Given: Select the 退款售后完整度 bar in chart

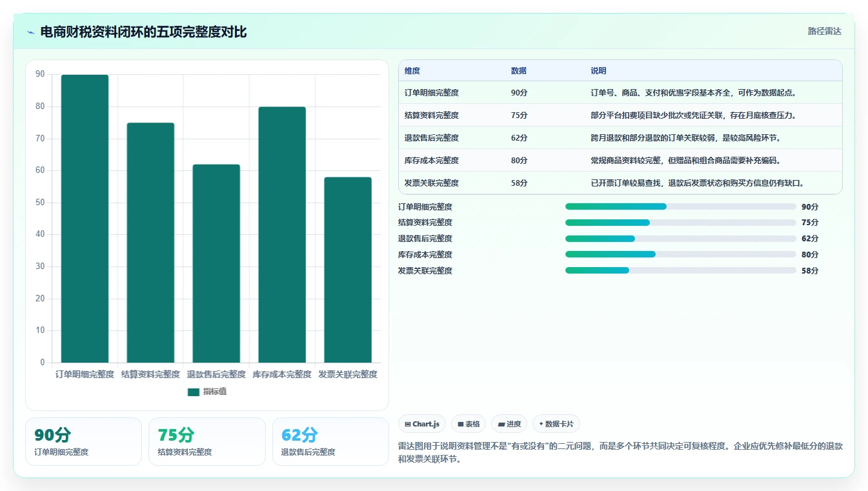Looking at the screenshot, I should (x=216, y=263).
